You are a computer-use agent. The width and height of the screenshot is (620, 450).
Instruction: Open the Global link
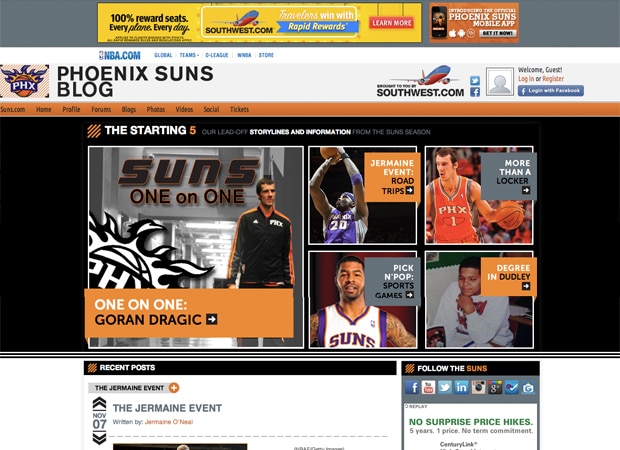(x=163, y=55)
